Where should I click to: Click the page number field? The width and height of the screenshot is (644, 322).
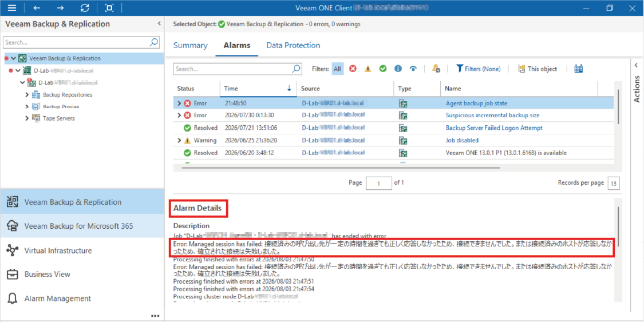pos(378,183)
